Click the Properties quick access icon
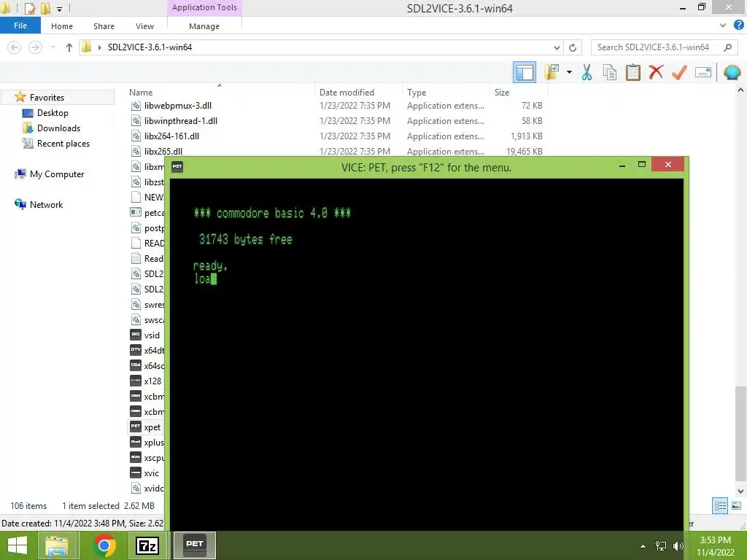 pyautogui.click(x=29, y=8)
